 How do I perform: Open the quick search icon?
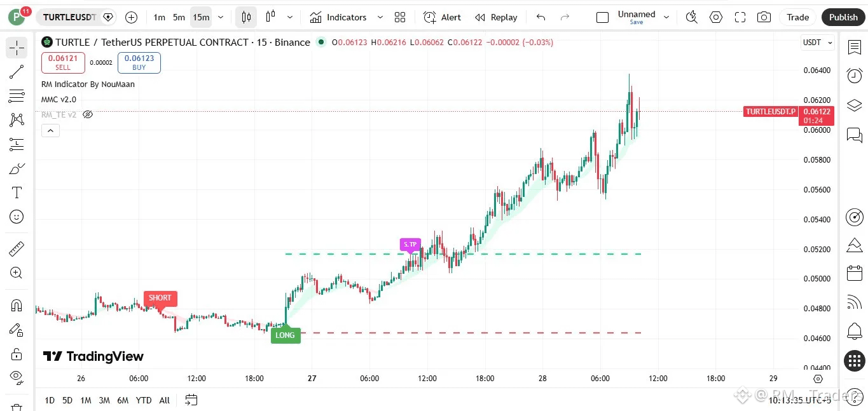pyautogui.click(x=692, y=17)
